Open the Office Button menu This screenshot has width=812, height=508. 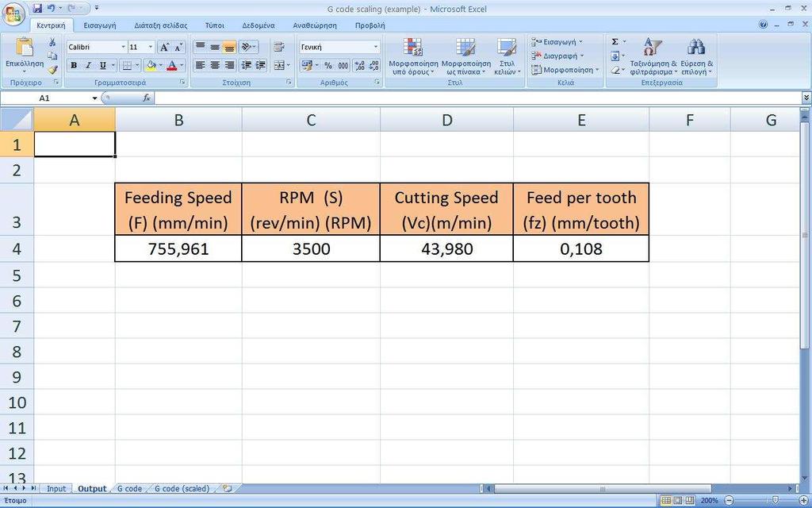13,13
